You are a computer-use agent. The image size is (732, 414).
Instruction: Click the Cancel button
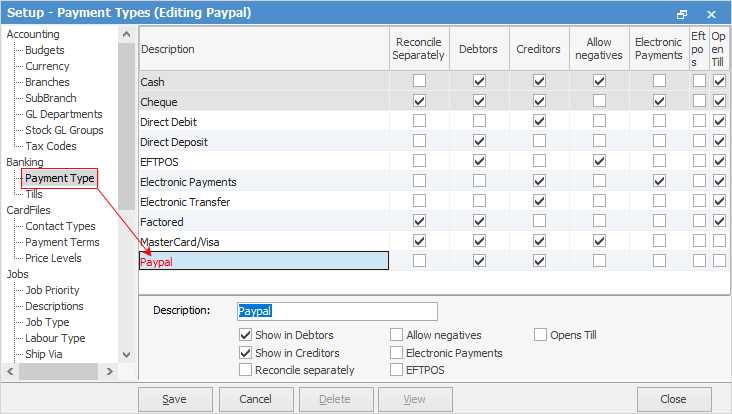256,400
